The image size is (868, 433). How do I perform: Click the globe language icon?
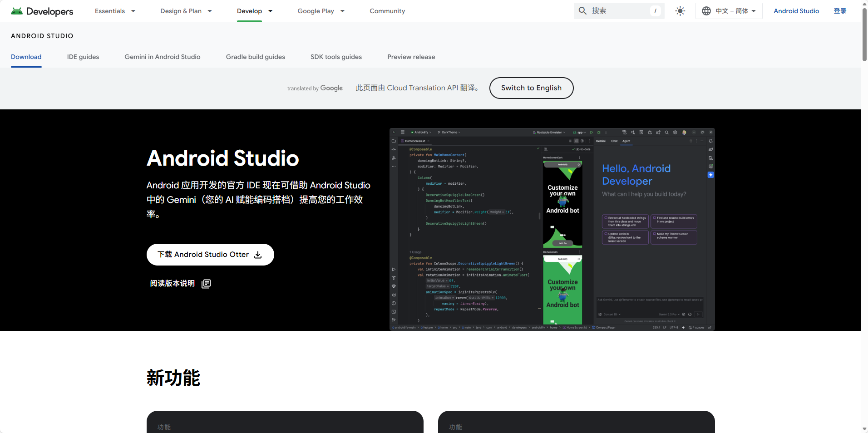(x=706, y=11)
